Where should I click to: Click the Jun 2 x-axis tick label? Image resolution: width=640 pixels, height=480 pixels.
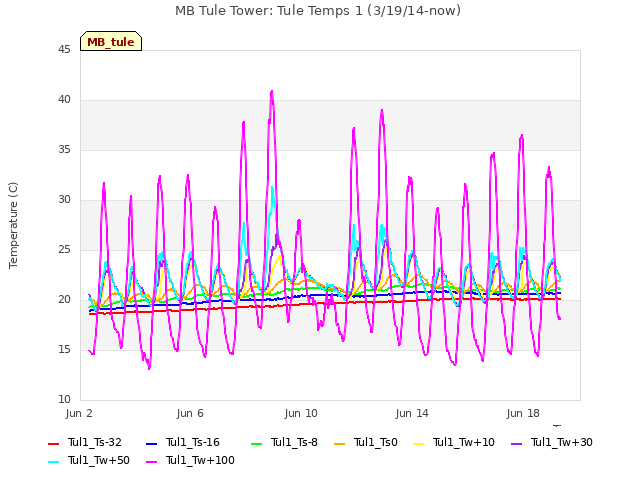pos(79,413)
